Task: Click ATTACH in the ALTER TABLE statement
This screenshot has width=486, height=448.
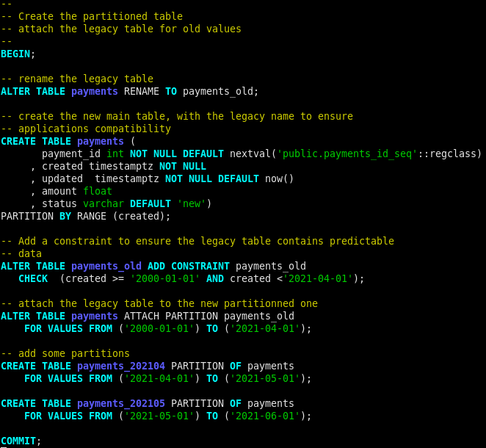Action: (x=142, y=317)
